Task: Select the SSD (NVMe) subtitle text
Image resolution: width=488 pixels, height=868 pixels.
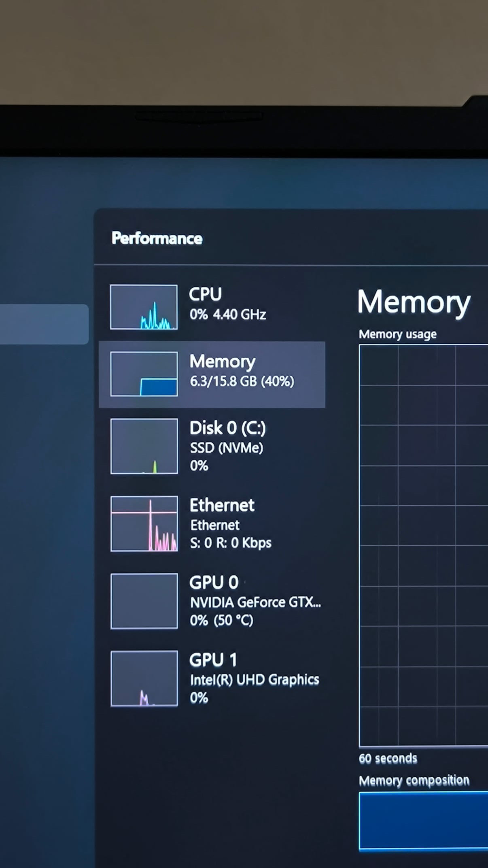Action: click(x=226, y=448)
